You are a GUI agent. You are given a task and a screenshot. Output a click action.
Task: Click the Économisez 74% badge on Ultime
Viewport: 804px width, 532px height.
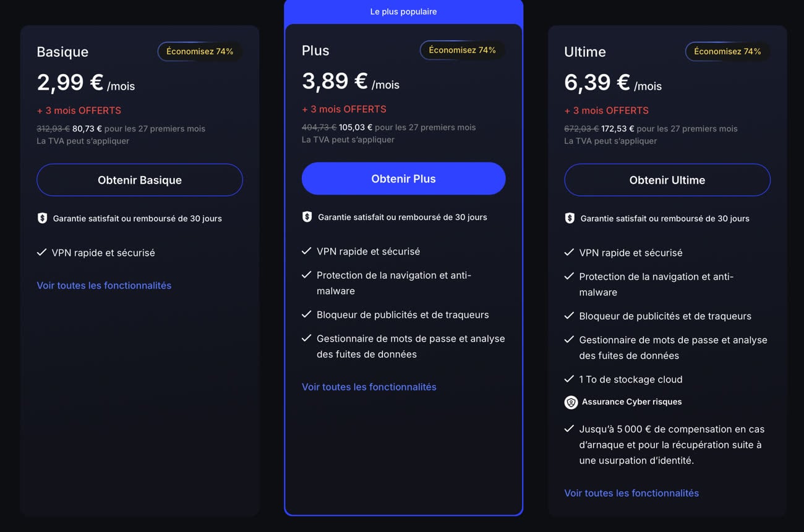pyautogui.click(x=727, y=51)
